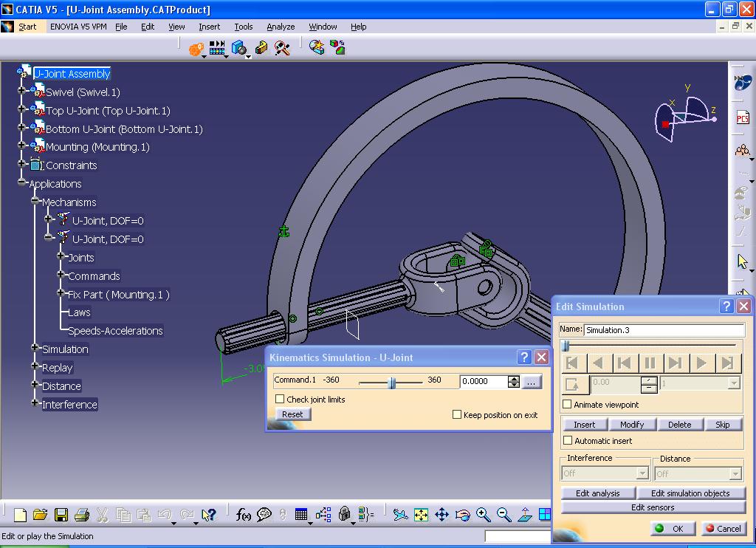Open the Insert menu
Image resolution: width=756 pixels, height=548 pixels.
(209, 27)
